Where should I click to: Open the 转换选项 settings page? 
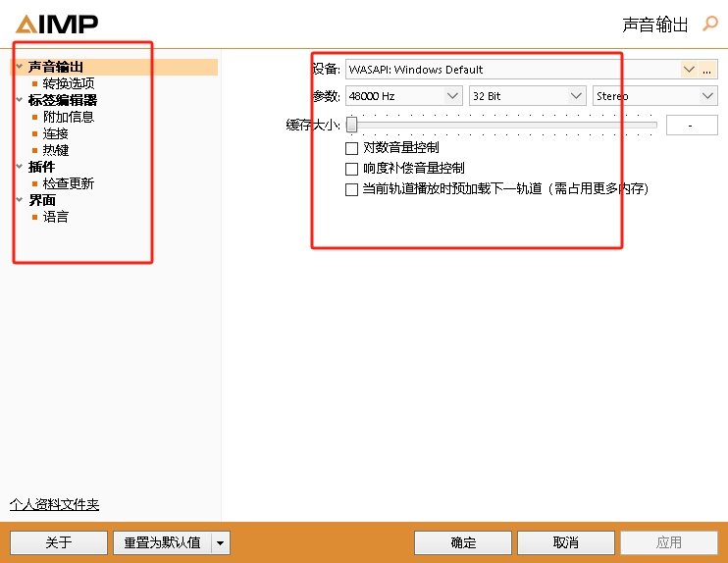coord(69,83)
